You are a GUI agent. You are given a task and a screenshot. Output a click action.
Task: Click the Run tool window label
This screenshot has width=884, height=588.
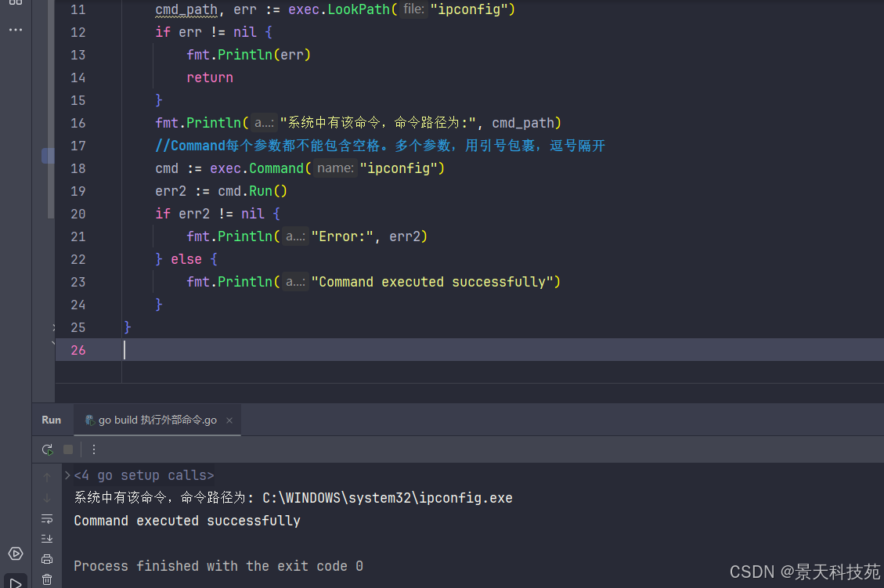(52, 420)
